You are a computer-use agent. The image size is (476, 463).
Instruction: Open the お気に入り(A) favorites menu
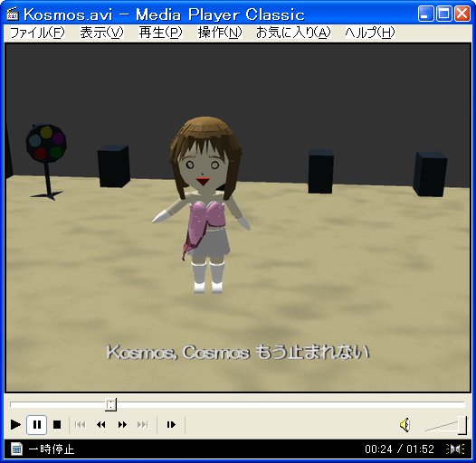[x=293, y=33]
